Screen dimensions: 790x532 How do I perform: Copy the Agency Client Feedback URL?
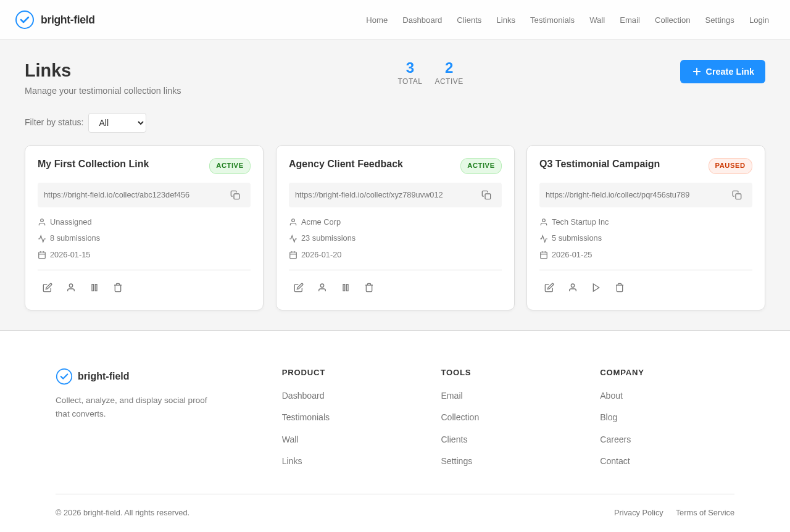pos(486,195)
